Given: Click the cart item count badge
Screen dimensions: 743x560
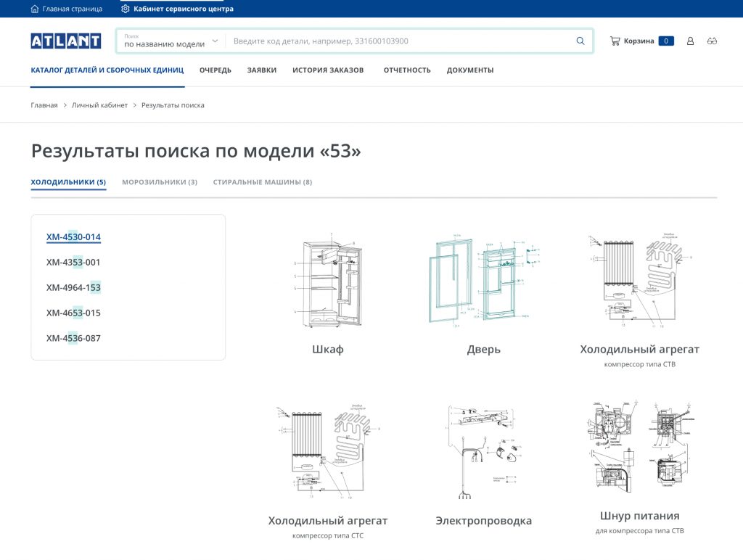Looking at the screenshot, I should coord(665,41).
